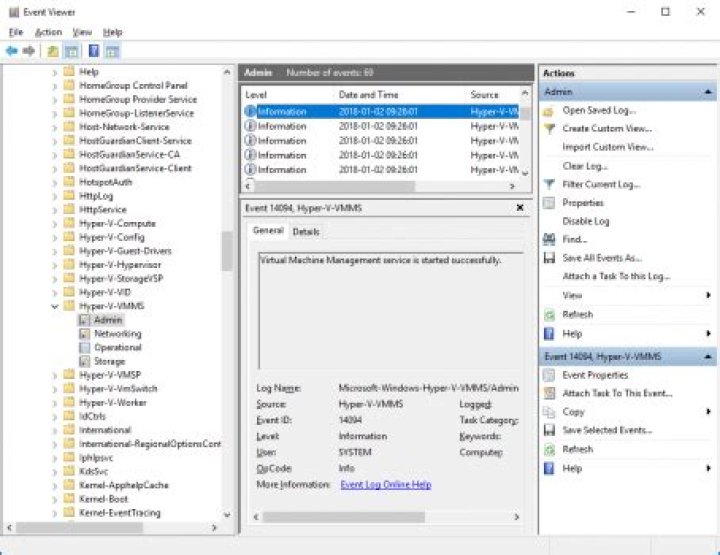Click the Save Selected Events disk icon
The image size is (720, 555).
[549, 430]
